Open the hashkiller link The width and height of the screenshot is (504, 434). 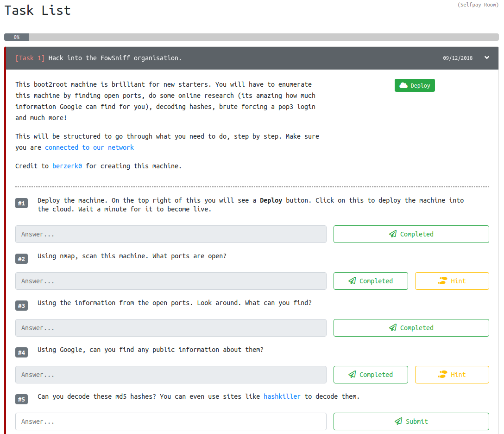[282, 396]
